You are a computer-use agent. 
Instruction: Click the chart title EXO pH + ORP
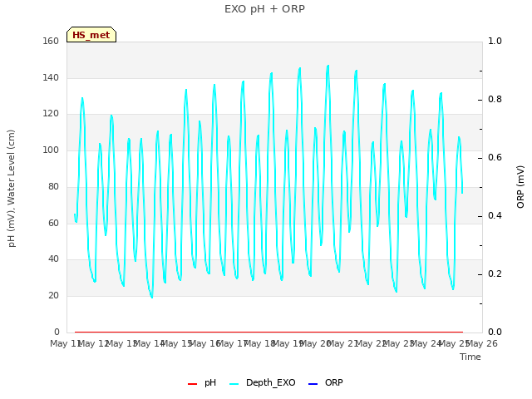(x=264, y=9)
